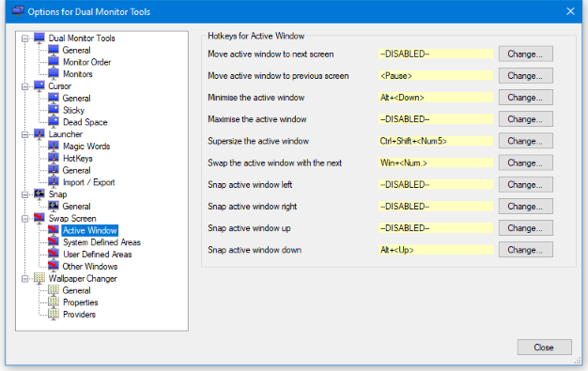Screen dimensions: 588x371
Task: Click the Win+<Num.> hotkey field
Action: tap(436, 162)
